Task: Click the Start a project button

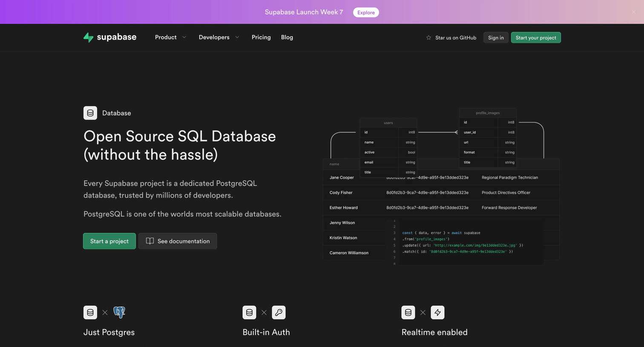Action: coord(109,241)
